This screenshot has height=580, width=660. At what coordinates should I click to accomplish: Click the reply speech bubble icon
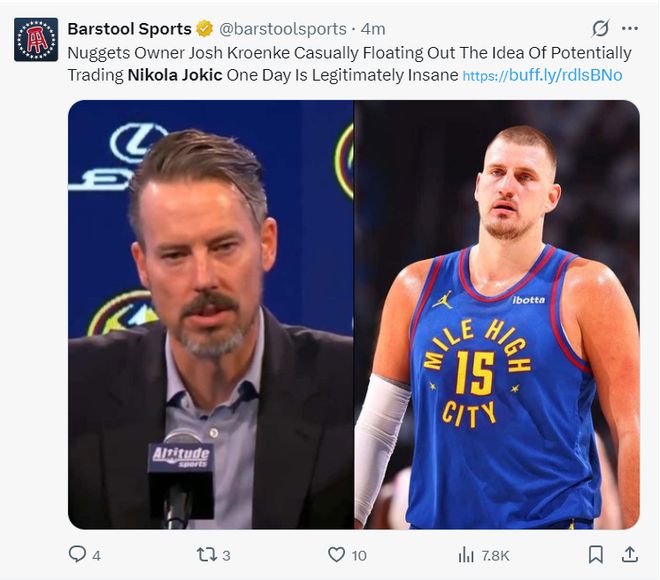(x=77, y=554)
